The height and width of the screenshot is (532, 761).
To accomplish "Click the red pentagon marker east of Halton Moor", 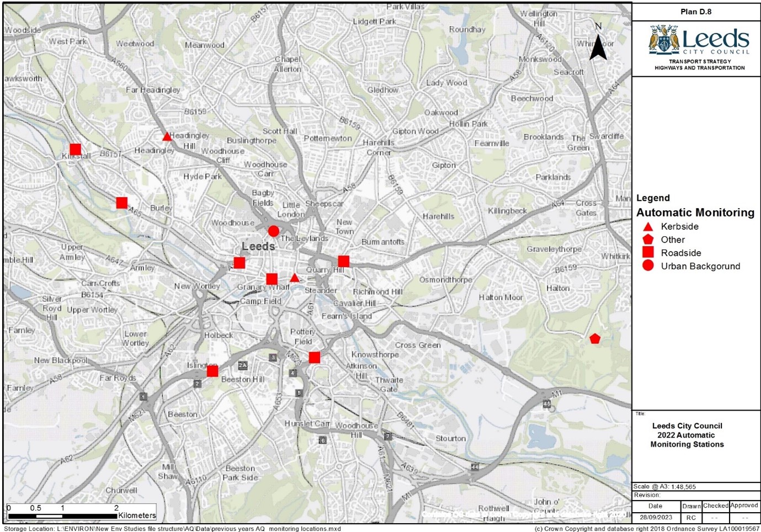I will click(595, 338).
